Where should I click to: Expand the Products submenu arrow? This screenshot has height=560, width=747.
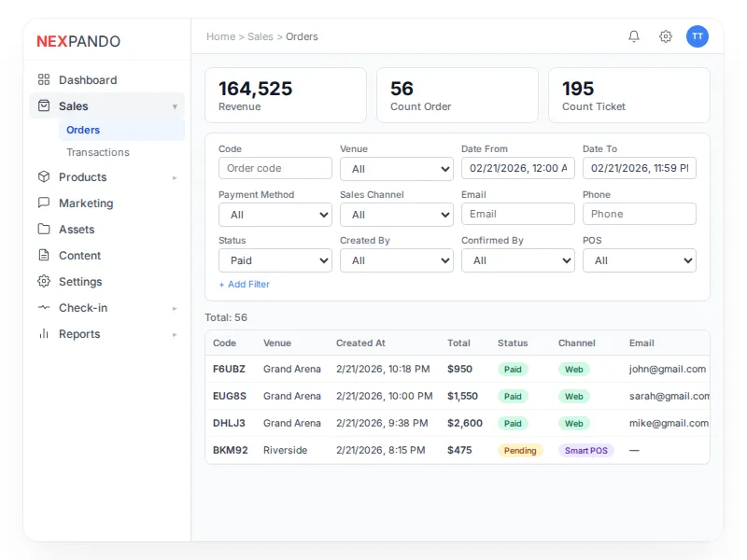175,177
